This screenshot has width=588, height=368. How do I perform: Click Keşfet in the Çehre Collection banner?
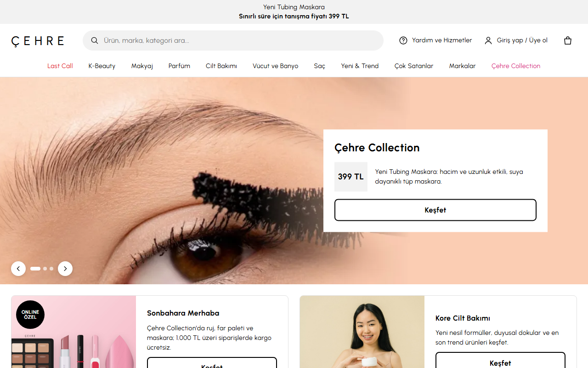click(435, 210)
